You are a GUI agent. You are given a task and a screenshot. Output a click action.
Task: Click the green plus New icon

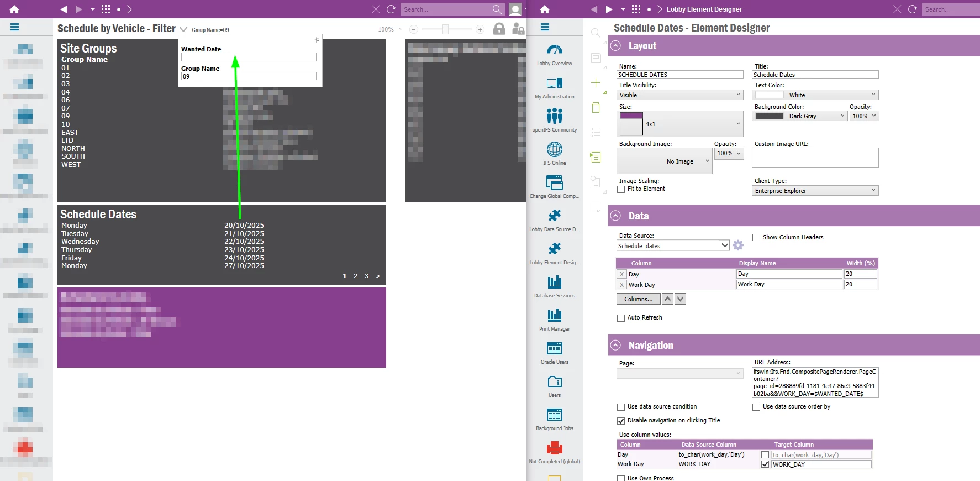596,83
